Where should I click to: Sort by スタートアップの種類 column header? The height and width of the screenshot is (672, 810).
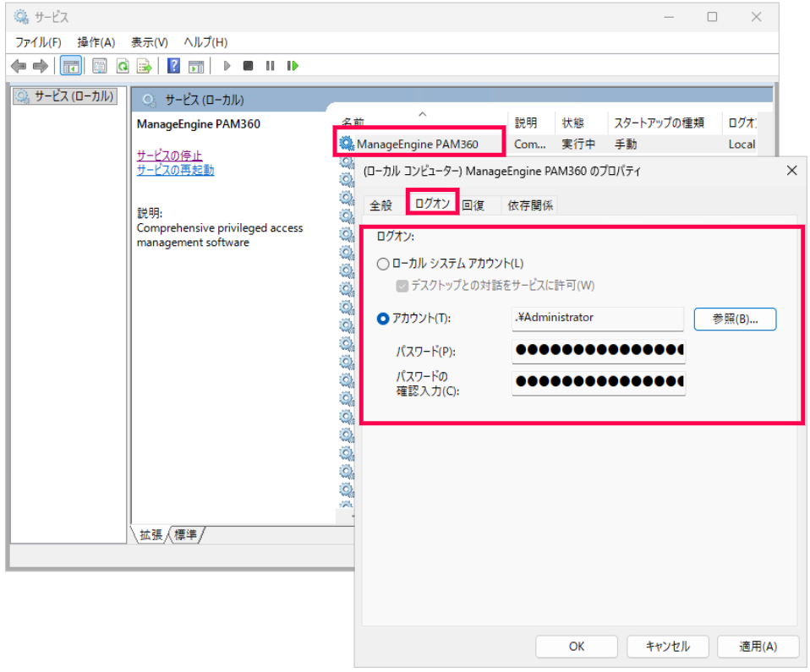(x=665, y=123)
